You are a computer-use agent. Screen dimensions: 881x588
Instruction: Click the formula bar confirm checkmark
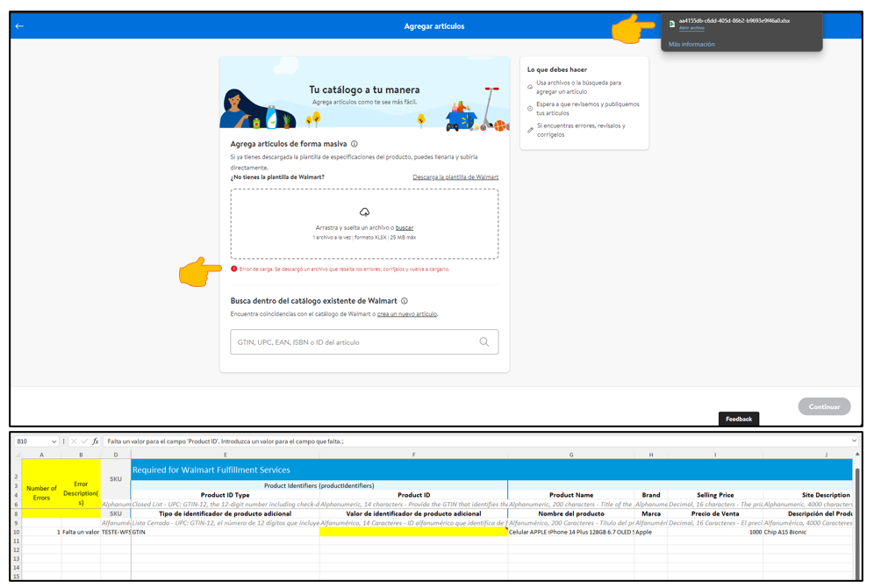pos(84,441)
